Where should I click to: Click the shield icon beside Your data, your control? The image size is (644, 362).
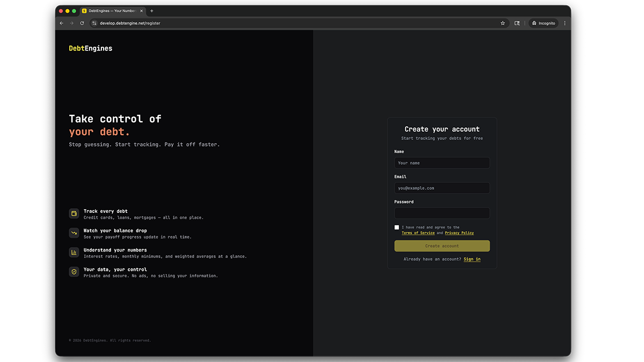click(x=74, y=272)
